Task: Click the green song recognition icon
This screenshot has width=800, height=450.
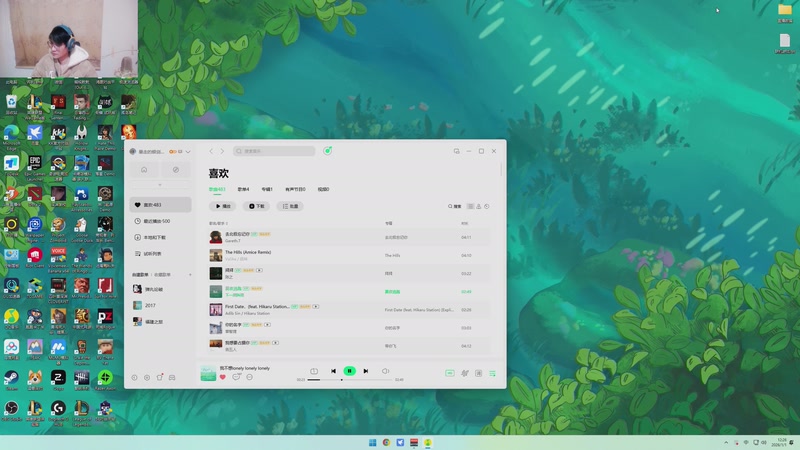Action: pyautogui.click(x=328, y=151)
